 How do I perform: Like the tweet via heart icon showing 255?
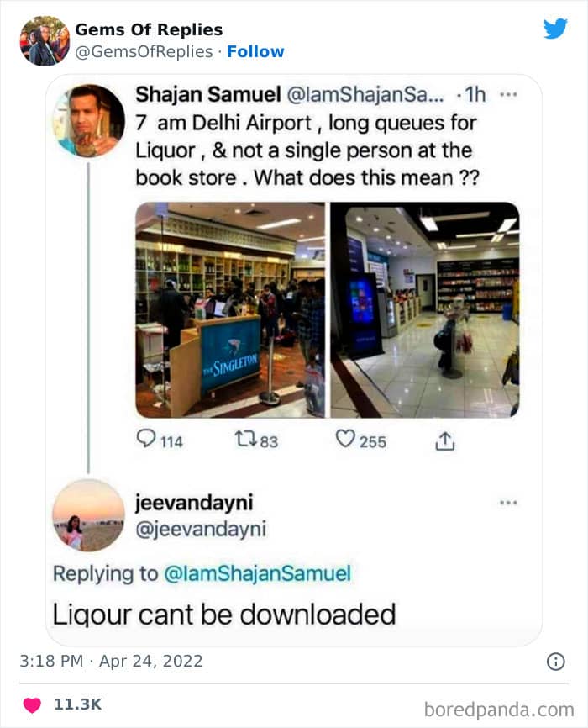(345, 439)
